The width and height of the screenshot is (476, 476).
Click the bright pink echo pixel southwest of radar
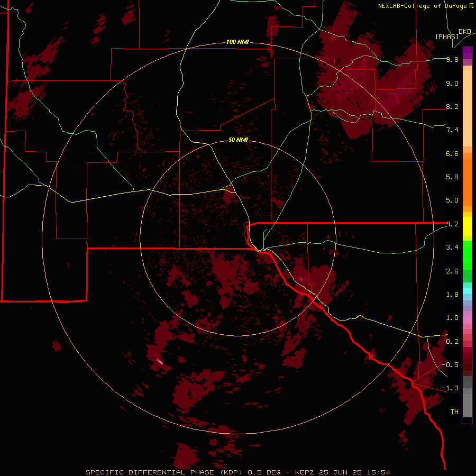click(160, 361)
